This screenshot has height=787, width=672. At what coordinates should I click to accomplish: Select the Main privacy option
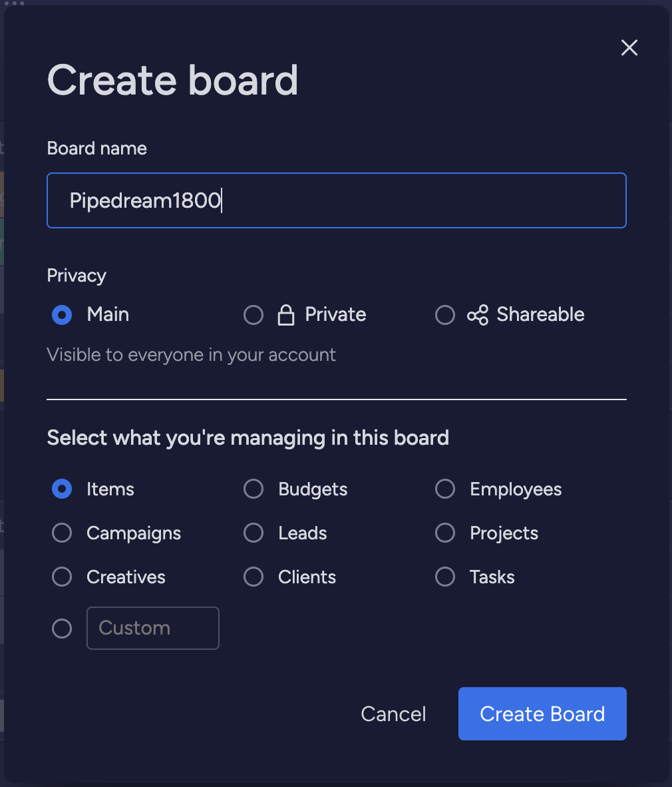tap(61, 314)
